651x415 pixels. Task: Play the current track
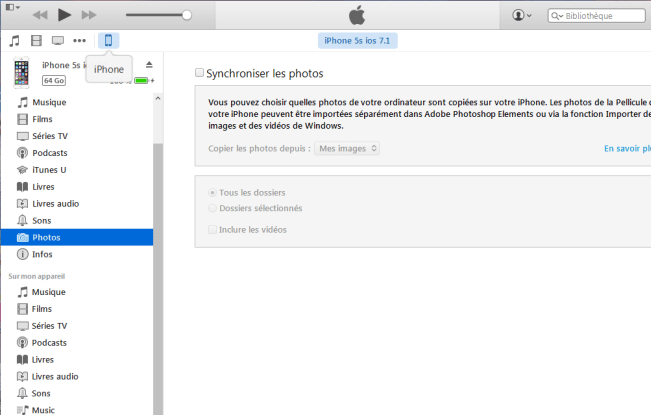[64, 15]
